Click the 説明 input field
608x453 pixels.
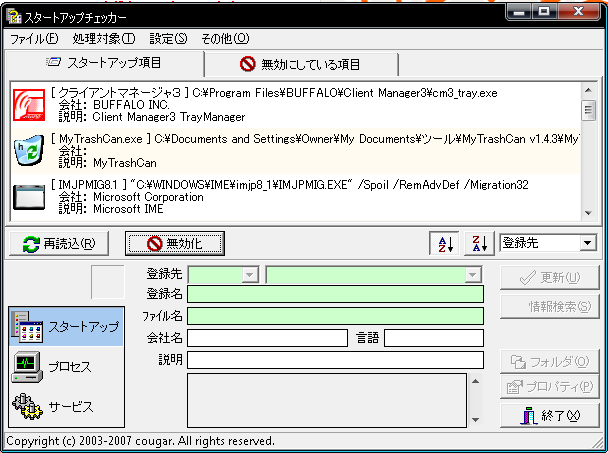(x=335, y=360)
